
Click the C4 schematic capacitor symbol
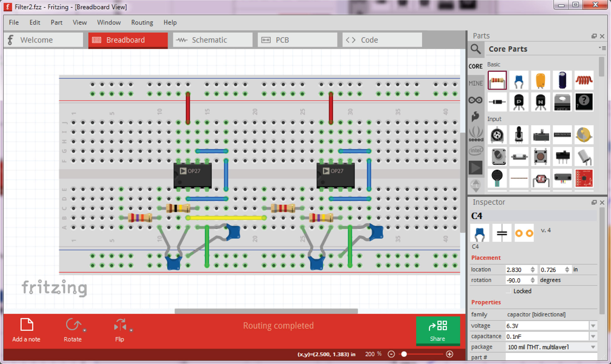502,233
